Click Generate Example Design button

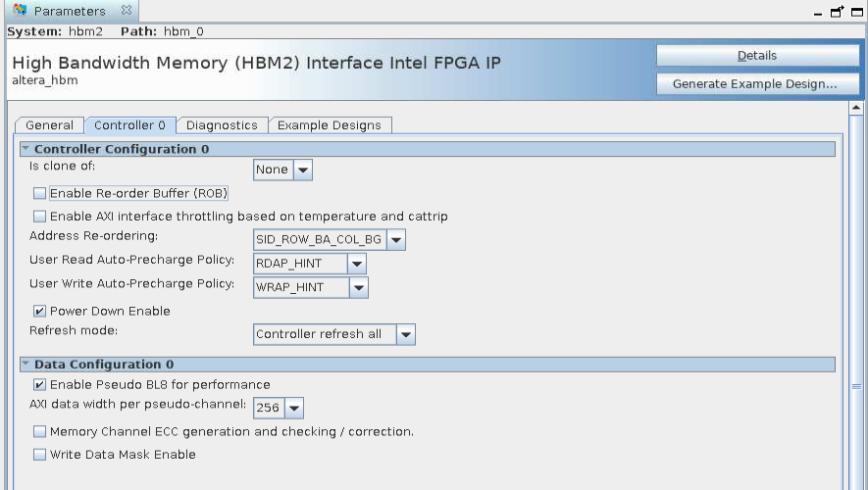click(754, 84)
